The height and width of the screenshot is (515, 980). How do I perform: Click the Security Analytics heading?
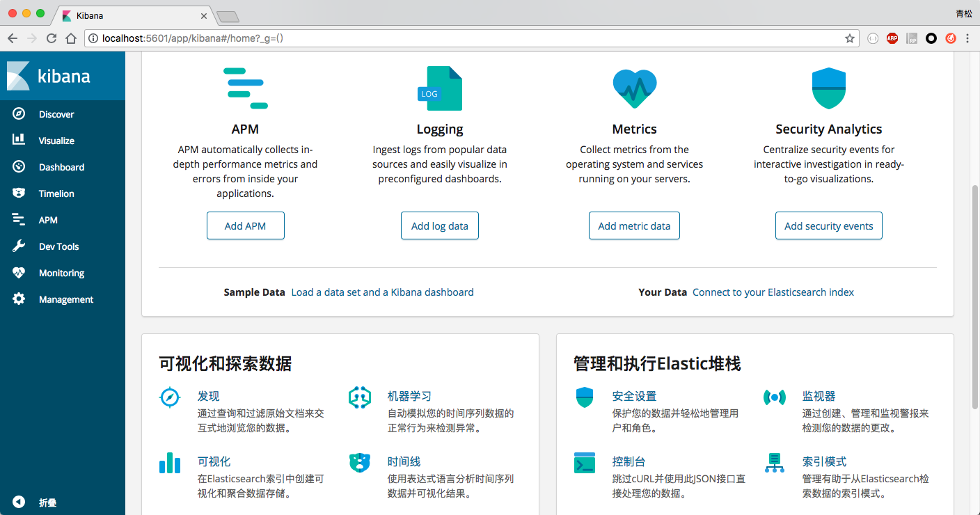click(x=829, y=129)
